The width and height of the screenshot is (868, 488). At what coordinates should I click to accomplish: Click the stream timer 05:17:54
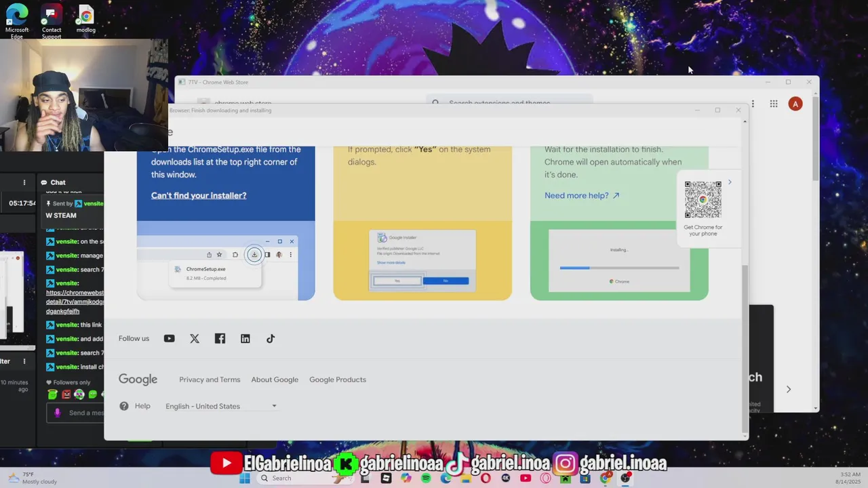(x=22, y=203)
